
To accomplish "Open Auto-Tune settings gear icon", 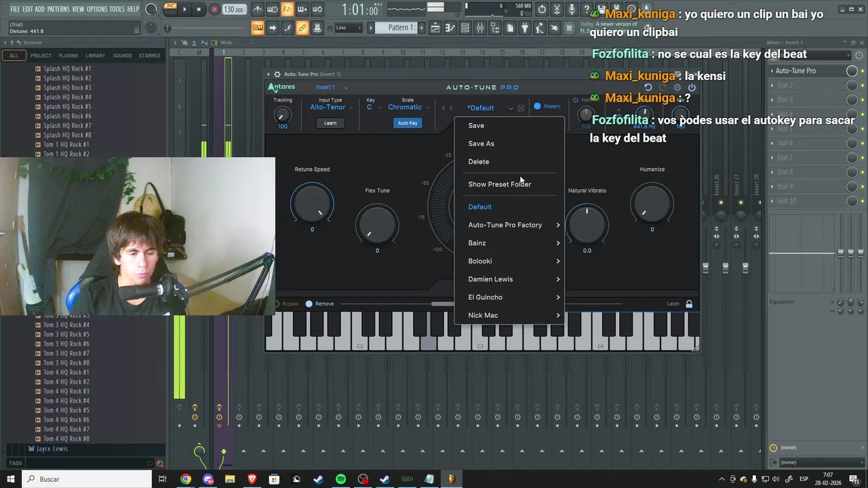I will click(x=677, y=87).
